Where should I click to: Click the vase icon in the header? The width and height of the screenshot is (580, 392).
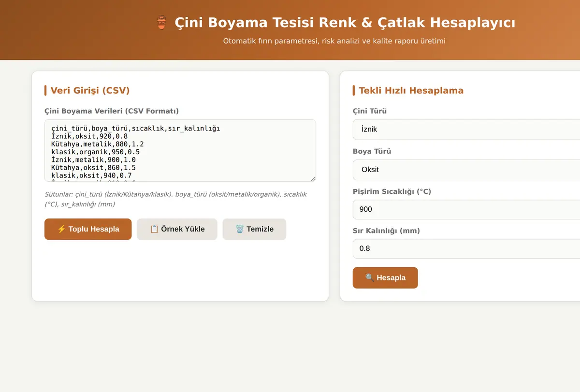click(161, 23)
